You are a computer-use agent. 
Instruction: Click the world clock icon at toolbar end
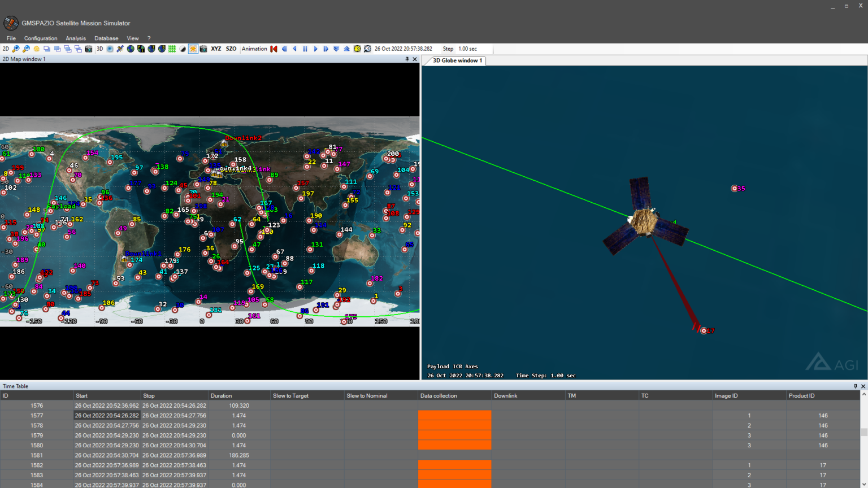coord(367,49)
